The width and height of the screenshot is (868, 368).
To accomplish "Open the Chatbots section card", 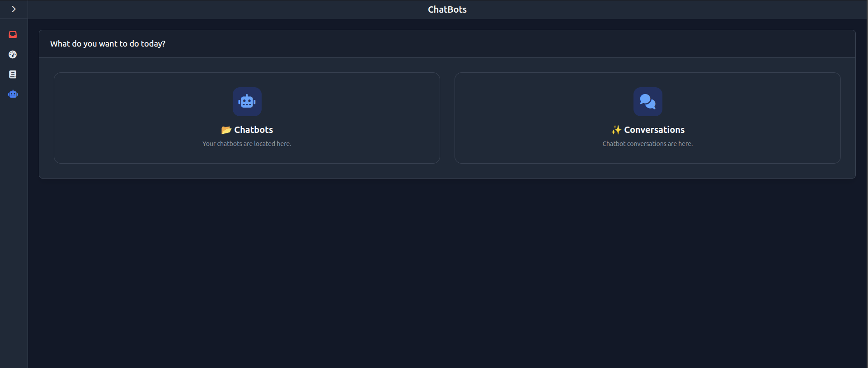I will [x=247, y=118].
